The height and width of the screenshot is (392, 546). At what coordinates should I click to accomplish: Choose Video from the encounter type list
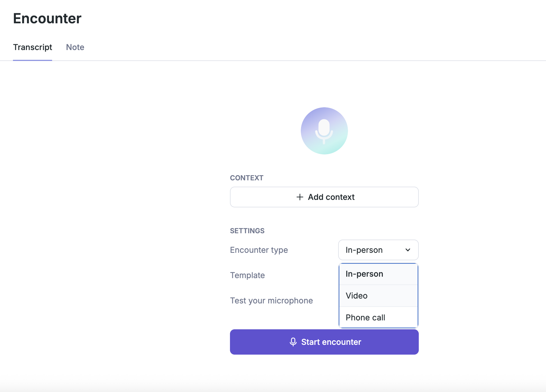click(378, 296)
